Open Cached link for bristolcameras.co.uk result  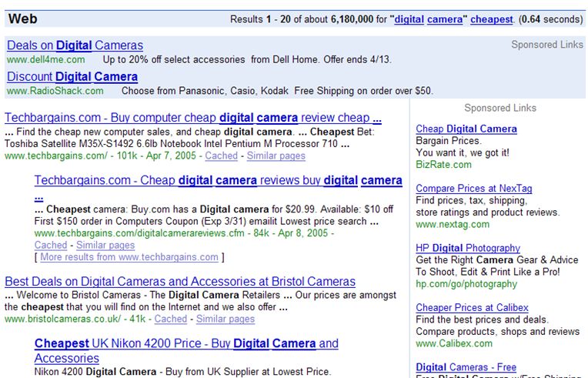(171, 319)
